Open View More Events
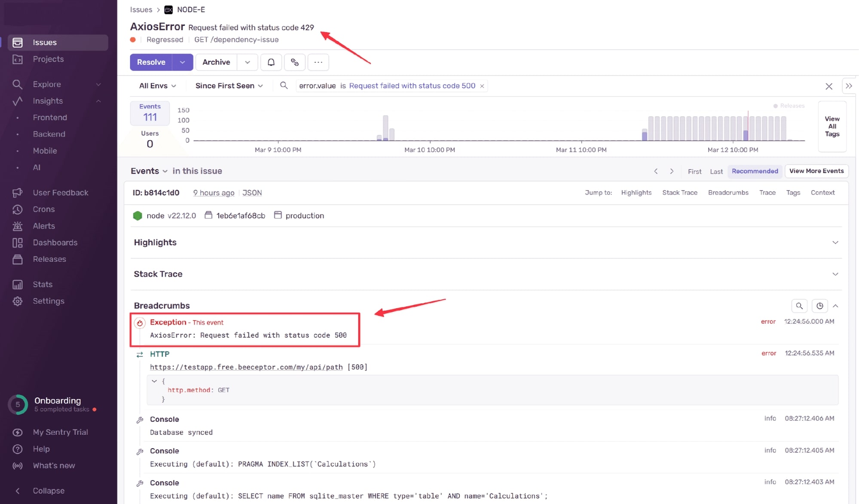Viewport: 859px width, 504px height. (x=816, y=171)
